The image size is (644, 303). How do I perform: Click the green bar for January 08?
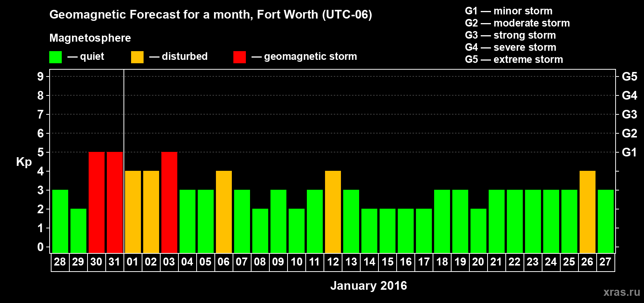(260, 231)
